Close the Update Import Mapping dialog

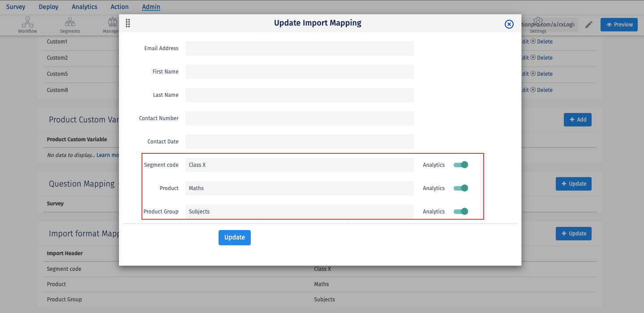click(x=509, y=24)
